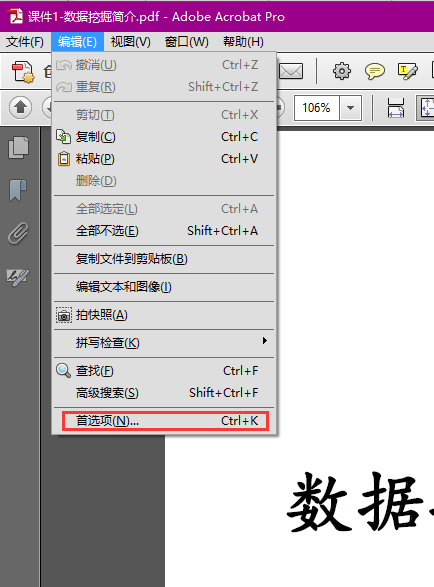Open the 视图(V) menu
434x587 pixels.
[130, 42]
